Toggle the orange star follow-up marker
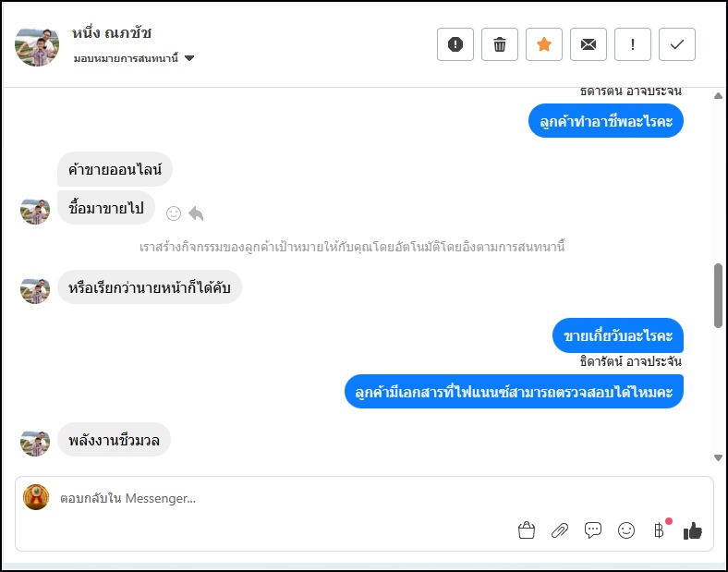The height and width of the screenshot is (572, 728). coord(544,44)
